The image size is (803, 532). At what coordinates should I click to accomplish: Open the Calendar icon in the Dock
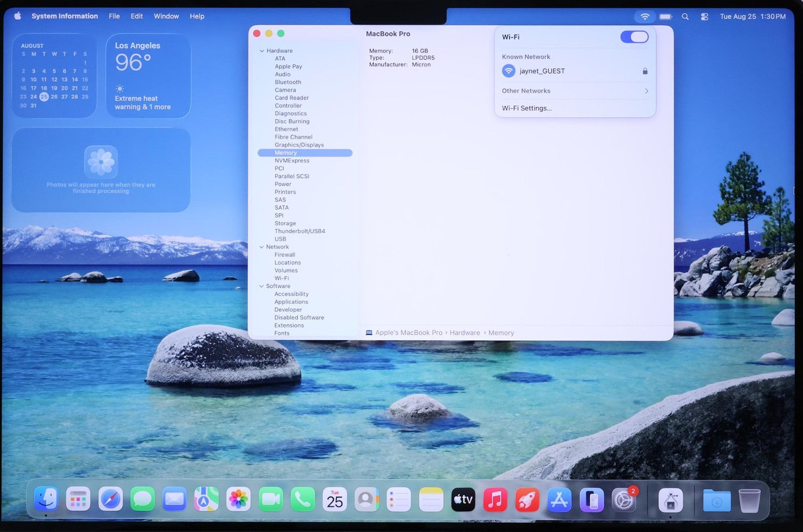pyautogui.click(x=335, y=499)
